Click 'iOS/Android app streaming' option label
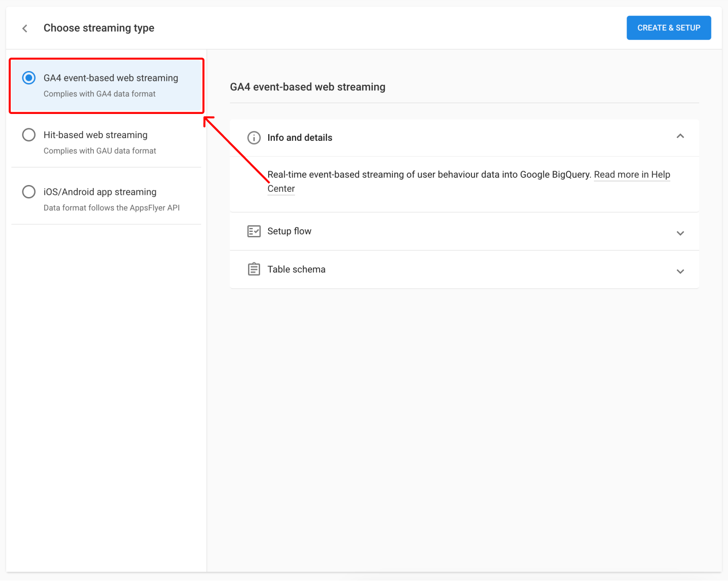Screen dimensions: 728x581 tap(100, 192)
